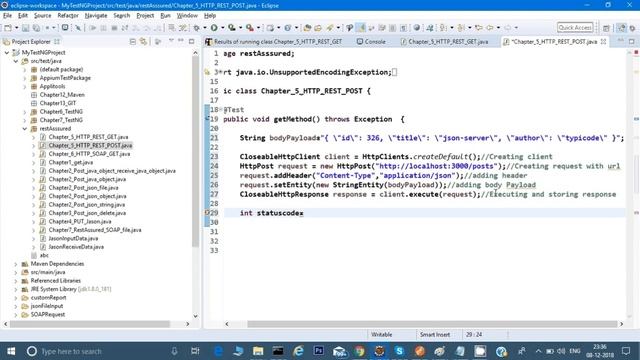Open External Tools dropdown arrow

258,28
